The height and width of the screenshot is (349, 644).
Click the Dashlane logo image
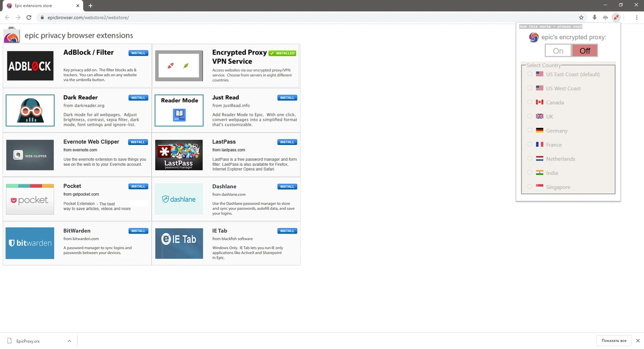coord(179,199)
